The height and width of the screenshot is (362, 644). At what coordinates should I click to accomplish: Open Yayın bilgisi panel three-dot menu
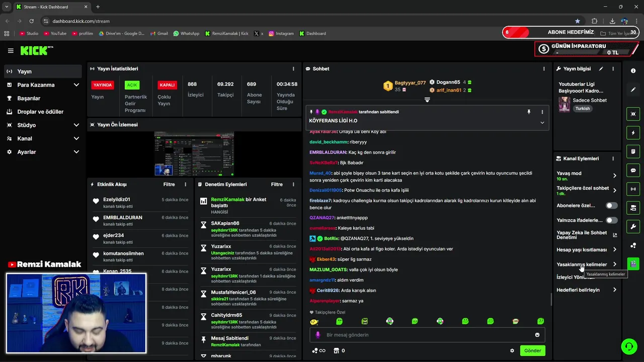[613, 69]
